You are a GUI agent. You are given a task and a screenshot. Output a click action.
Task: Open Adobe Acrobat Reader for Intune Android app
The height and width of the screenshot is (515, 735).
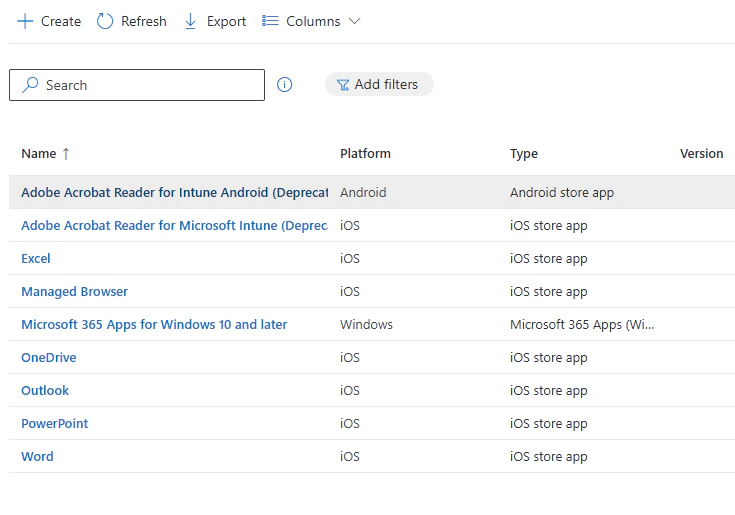[174, 193]
